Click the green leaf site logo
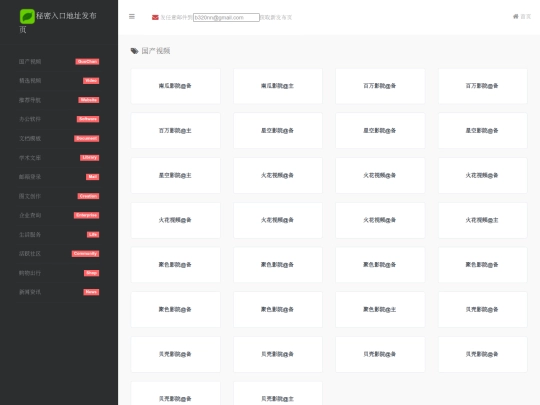 coord(27,16)
